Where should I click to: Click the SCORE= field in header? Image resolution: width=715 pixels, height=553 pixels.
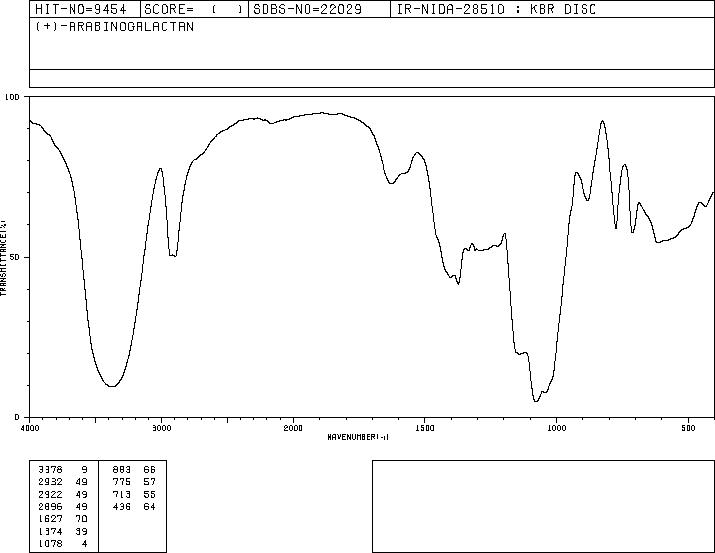(194, 9)
